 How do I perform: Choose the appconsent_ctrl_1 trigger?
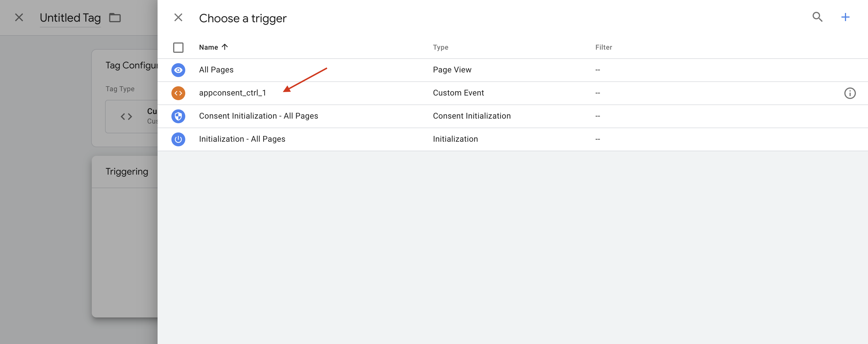[233, 93]
